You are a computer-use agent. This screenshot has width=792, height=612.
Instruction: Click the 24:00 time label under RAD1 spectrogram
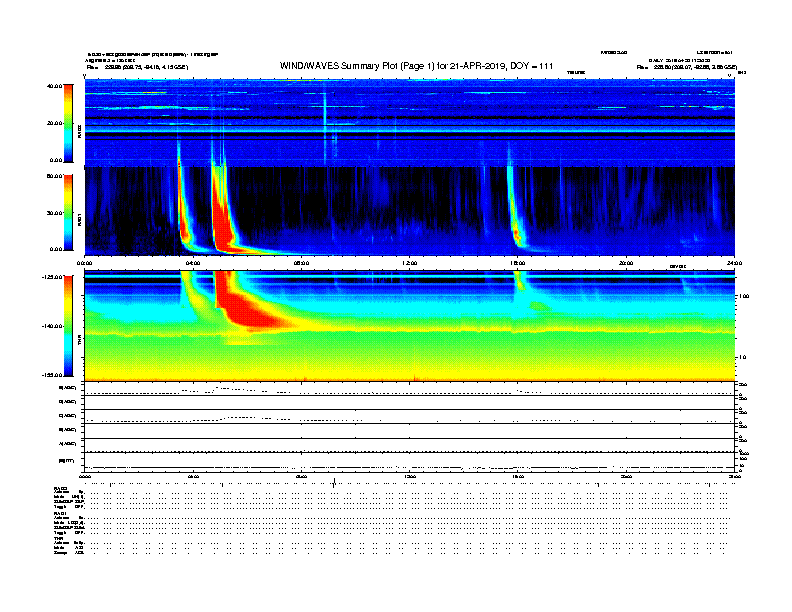[x=734, y=263]
